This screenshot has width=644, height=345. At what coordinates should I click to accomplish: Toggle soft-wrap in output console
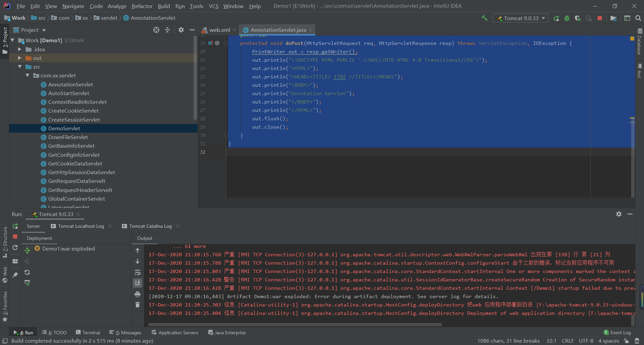(138, 272)
